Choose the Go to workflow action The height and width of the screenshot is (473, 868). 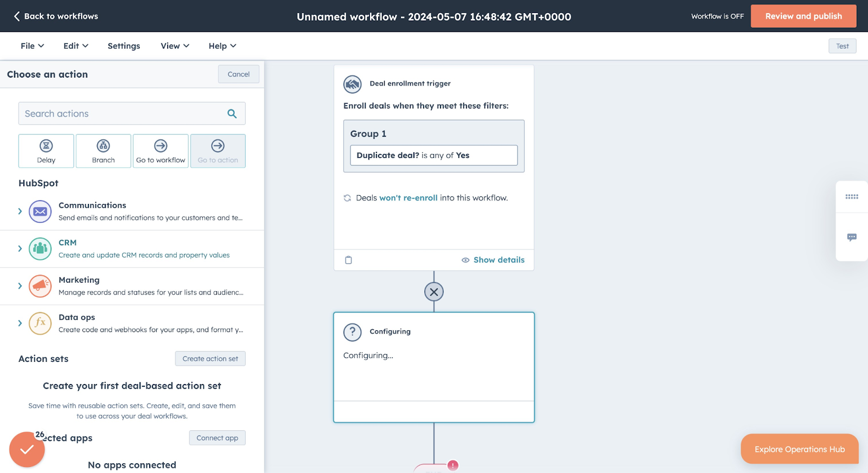pyautogui.click(x=161, y=151)
